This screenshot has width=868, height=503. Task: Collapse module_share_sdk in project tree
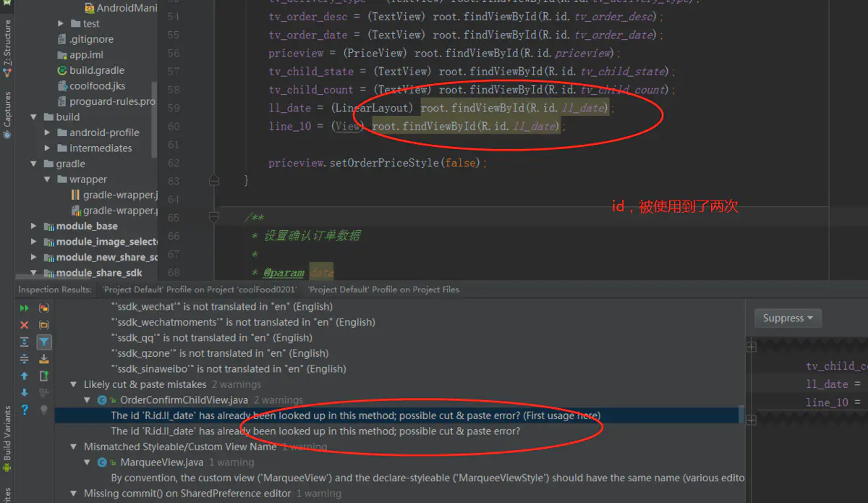(x=33, y=273)
